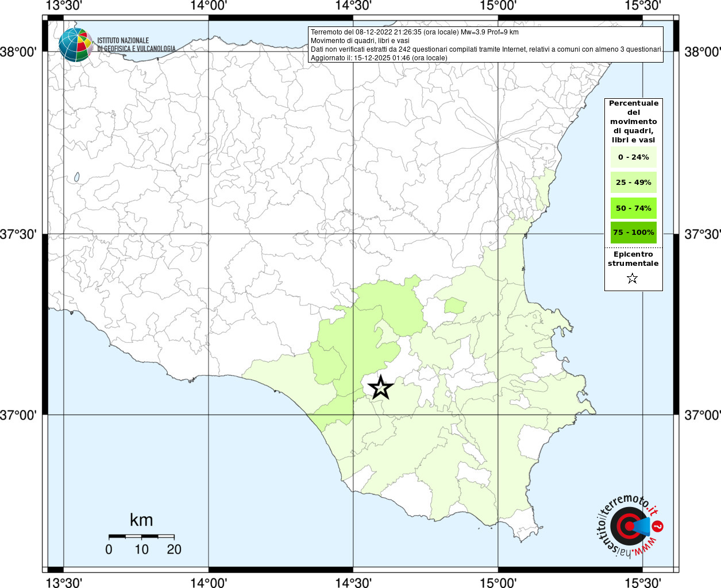Screen dimensions: 721x588
Task: Click the epicenter star on the map
Action: pos(380,388)
